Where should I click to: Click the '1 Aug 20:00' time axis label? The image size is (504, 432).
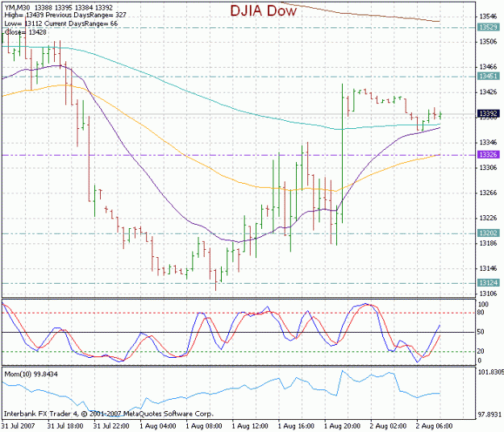[x=342, y=426]
